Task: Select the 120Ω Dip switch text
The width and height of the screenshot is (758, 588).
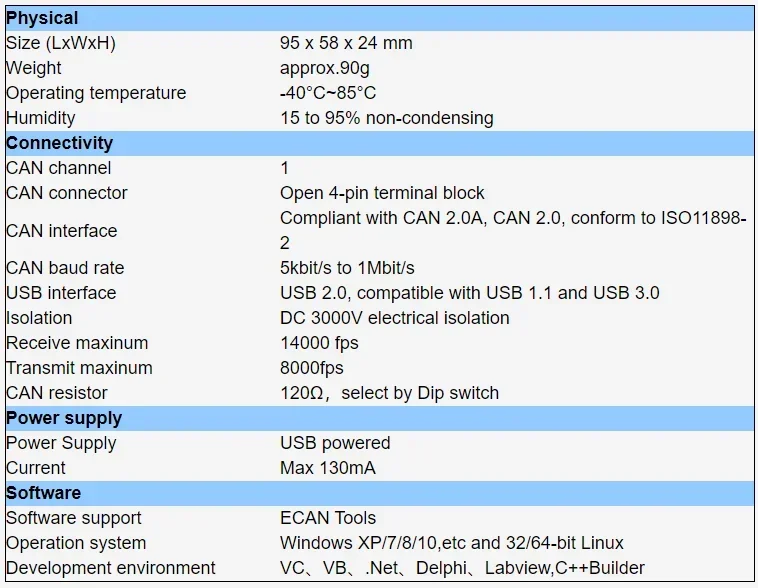Action: click(389, 393)
